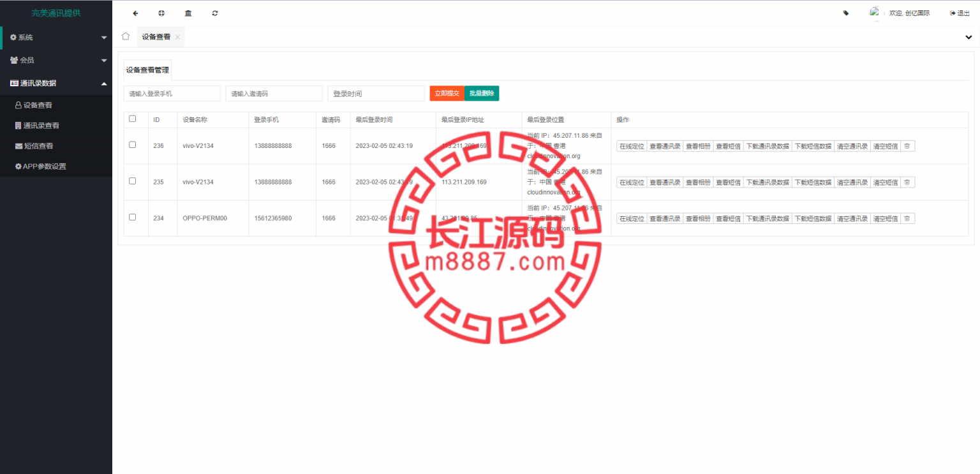Click the 请输入邀请码 input field
Viewport: 980px width, 474px height.
(x=274, y=94)
